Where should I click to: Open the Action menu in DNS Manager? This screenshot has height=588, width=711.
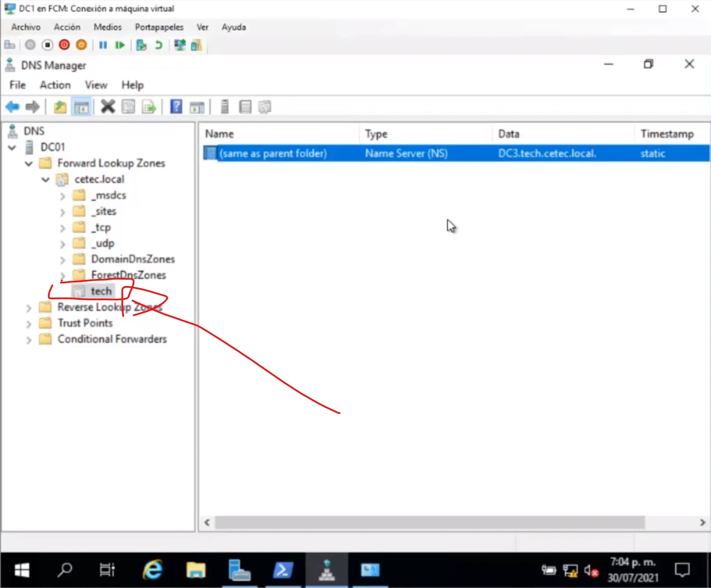[55, 85]
